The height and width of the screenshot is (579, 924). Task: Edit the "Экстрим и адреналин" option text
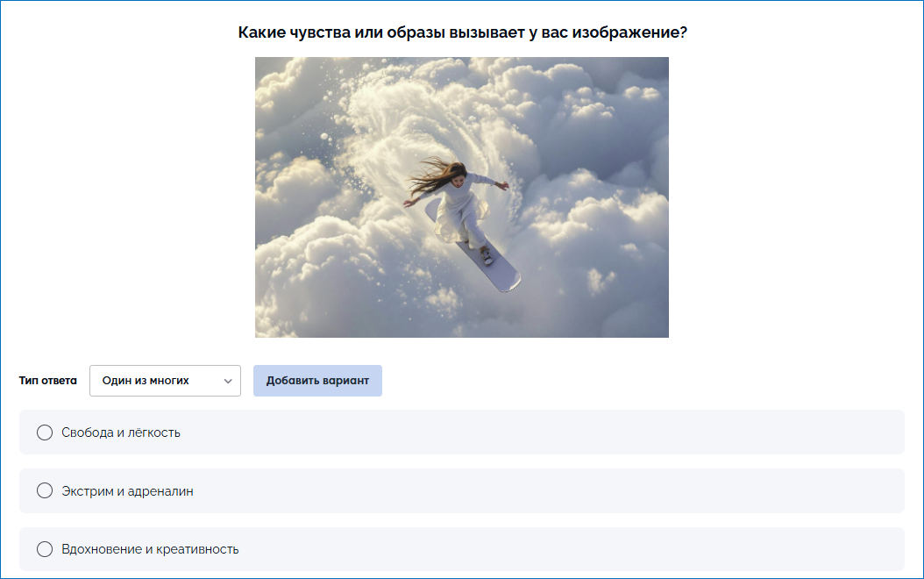tap(127, 491)
